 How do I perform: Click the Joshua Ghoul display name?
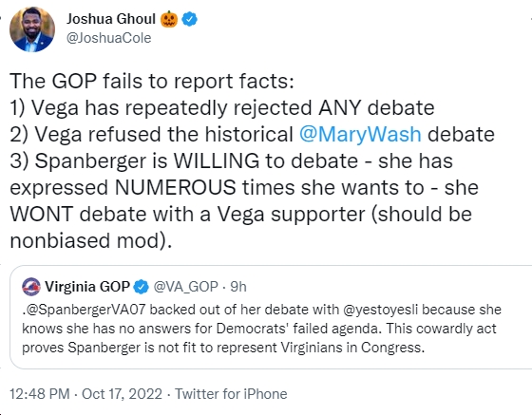tap(111, 19)
